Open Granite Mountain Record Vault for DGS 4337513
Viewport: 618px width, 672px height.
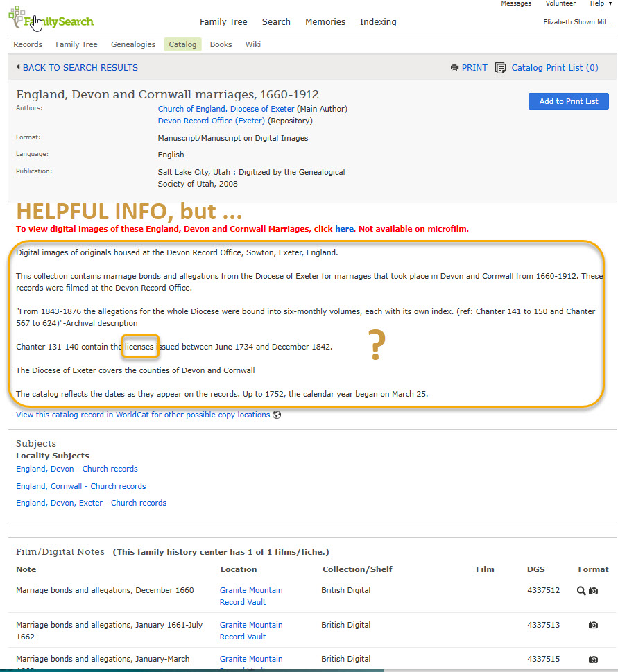pyautogui.click(x=251, y=631)
